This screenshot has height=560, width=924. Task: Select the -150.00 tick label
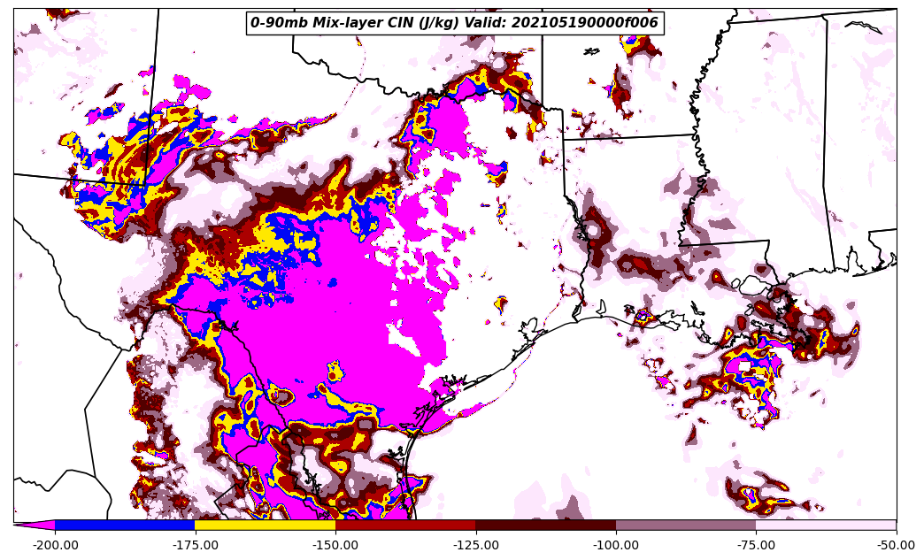click(335, 545)
